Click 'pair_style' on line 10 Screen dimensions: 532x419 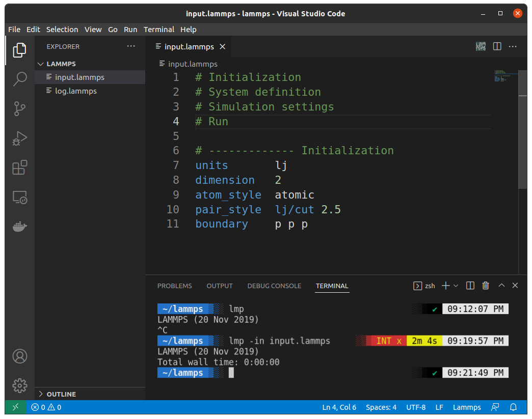[x=228, y=210]
